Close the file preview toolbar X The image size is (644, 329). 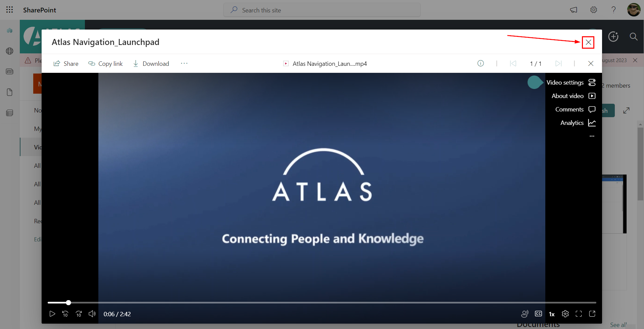591,63
